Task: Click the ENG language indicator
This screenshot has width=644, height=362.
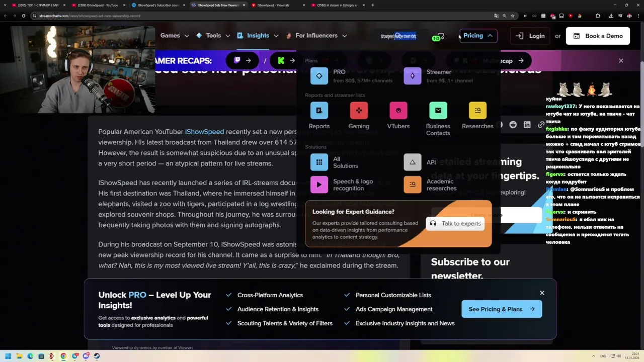Action: 603,356
